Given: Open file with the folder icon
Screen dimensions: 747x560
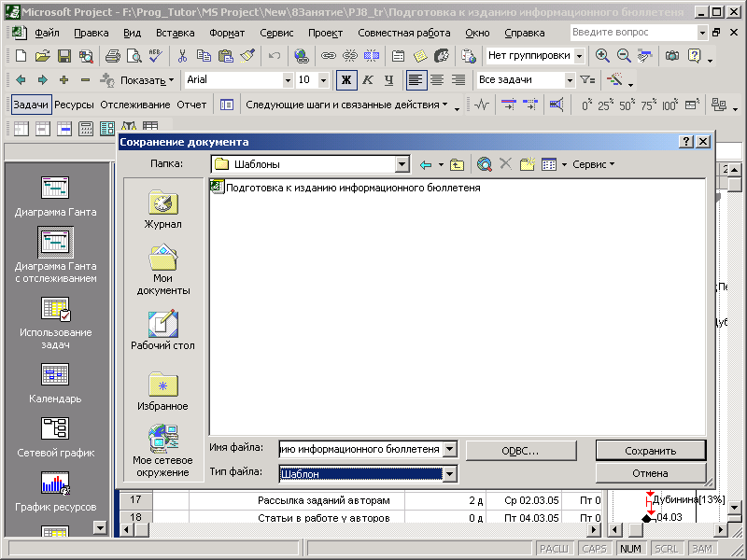Looking at the screenshot, I should click(x=42, y=56).
